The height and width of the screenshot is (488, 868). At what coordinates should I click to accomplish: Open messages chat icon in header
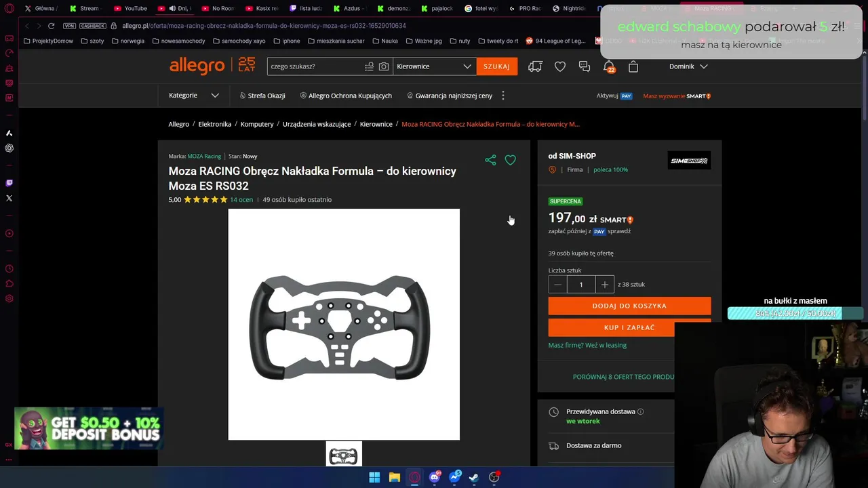click(585, 66)
